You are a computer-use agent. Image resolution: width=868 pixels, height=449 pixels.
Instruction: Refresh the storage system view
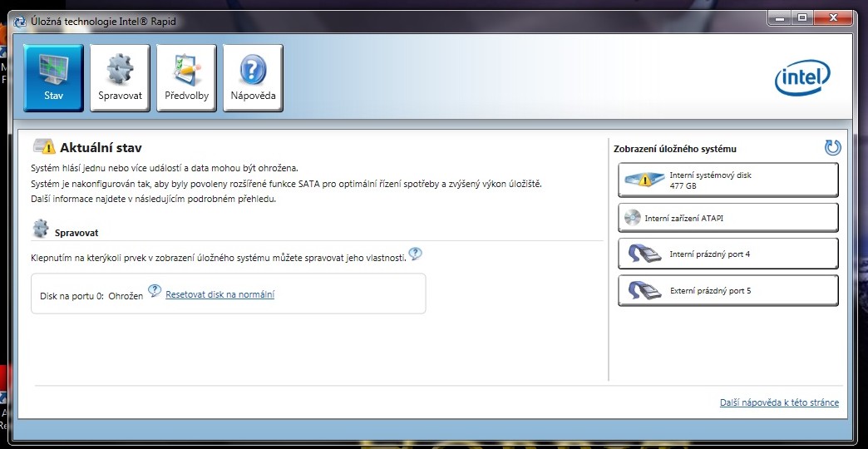point(832,147)
